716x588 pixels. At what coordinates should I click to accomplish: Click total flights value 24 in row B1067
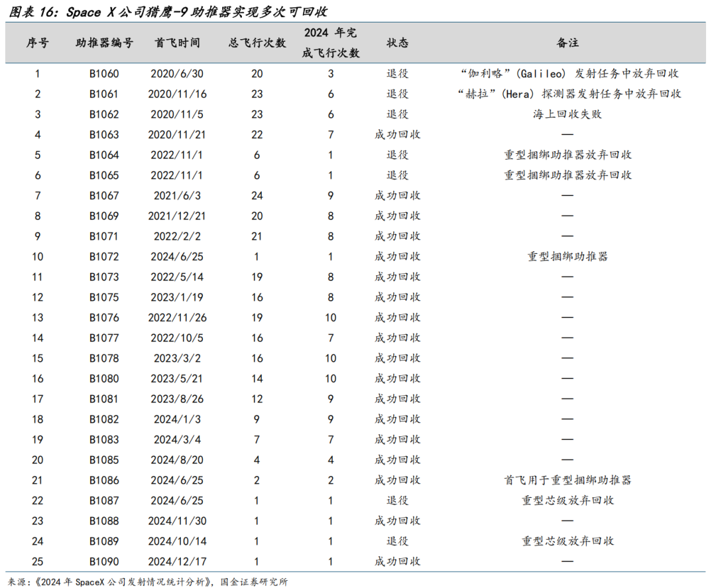(x=257, y=196)
